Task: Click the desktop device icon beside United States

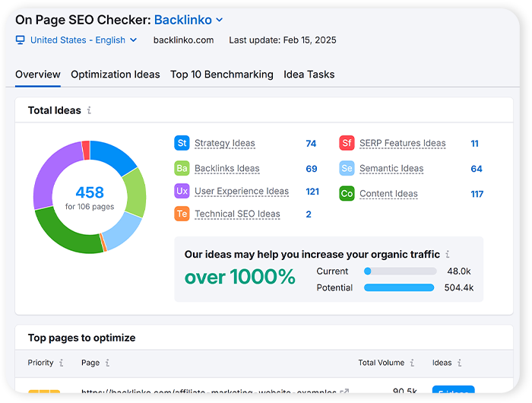Action: [21, 40]
